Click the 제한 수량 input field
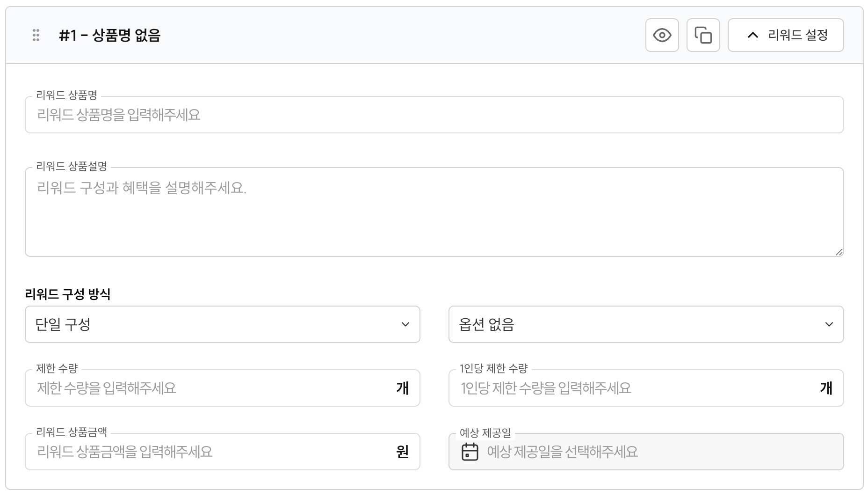Viewport: 868px width, 497px height. [x=210, y=388]
